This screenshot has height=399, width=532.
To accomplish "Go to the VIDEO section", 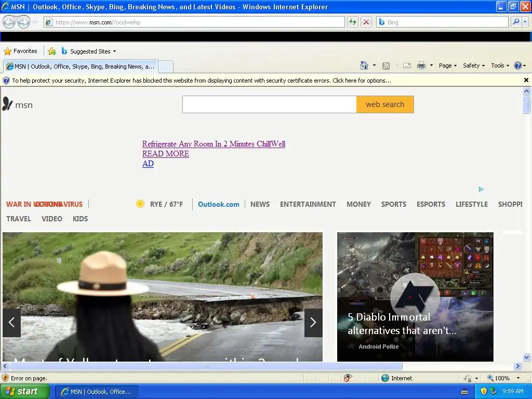I will (x=52, y=219).
